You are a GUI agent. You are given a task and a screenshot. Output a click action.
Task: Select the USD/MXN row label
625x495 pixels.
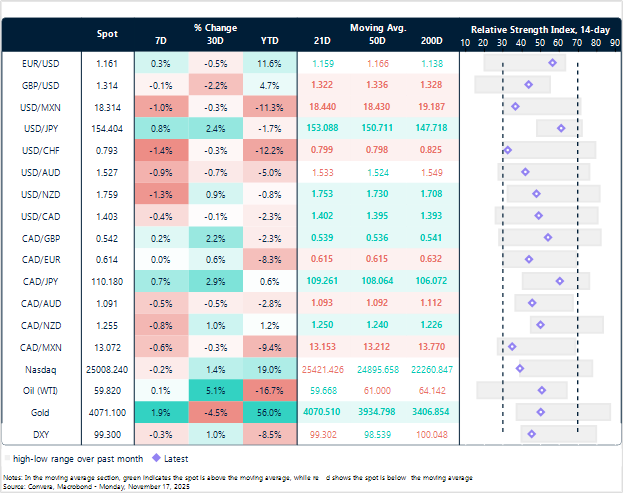pos(38,107)
